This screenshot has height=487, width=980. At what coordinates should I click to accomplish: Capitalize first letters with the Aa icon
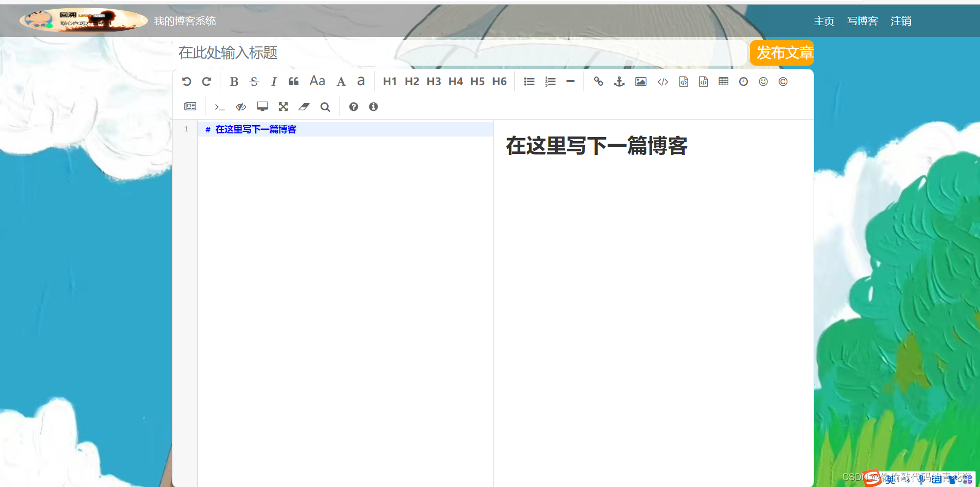pyautogui.click(x=317, y=81)
